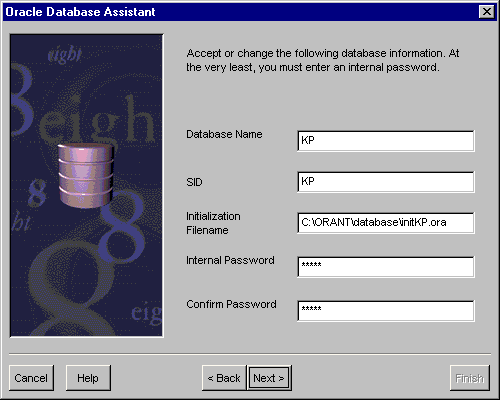The image size is (500, 400).
Task: Open Help for this wizard page
Action: tap(88, 378)
